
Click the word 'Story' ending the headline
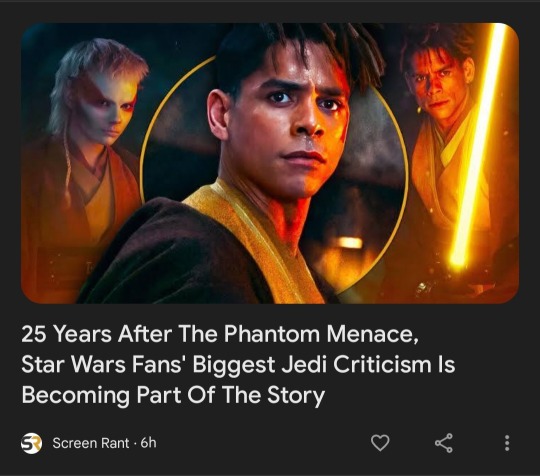296,395
